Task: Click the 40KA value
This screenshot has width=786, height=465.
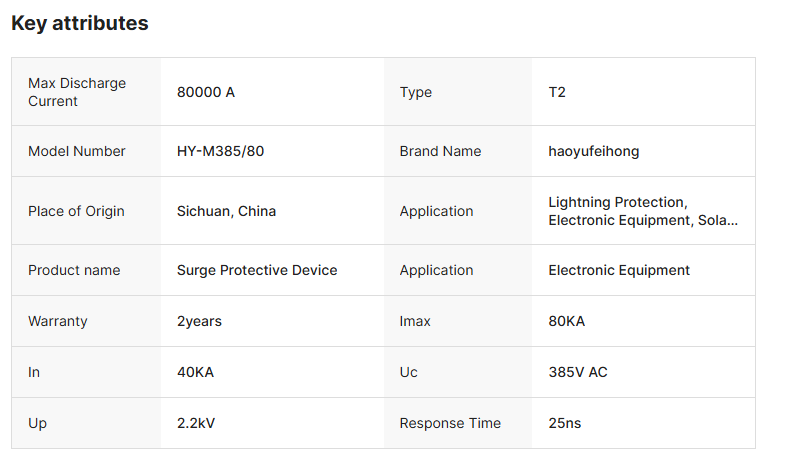Action: pos(195,372)
